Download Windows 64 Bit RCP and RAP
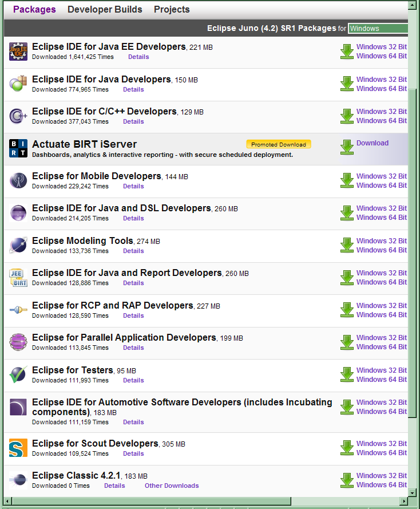This screenshot has height=509, width=420. click(382, 314)
